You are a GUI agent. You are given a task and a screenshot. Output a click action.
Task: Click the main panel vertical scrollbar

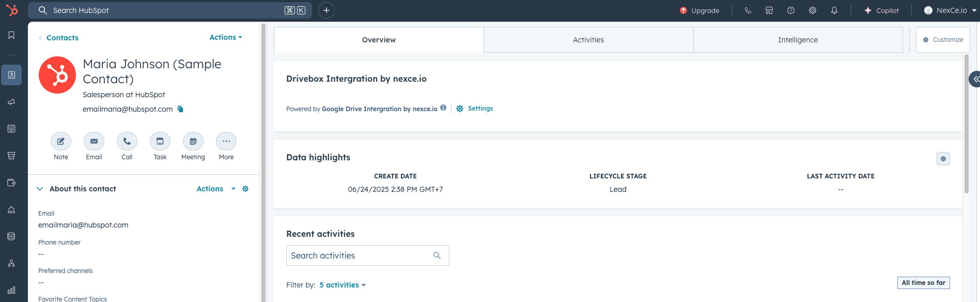click(966, 124)
